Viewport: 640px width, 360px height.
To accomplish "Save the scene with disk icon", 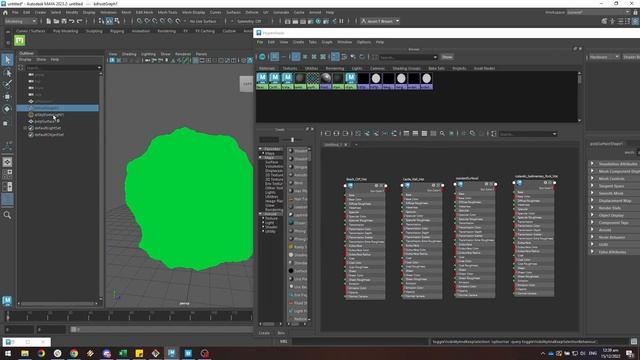I will point(64,21).
